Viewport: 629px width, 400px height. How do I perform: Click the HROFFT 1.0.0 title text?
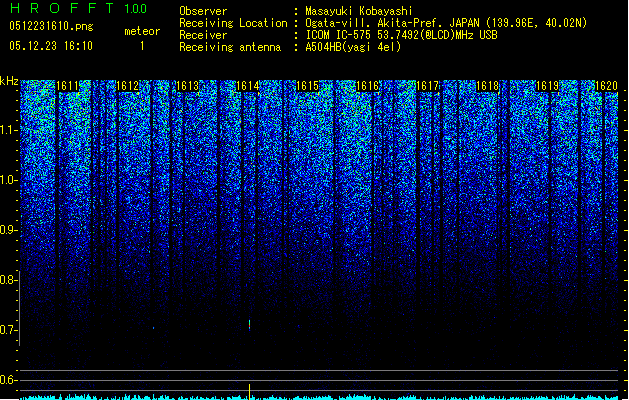(78, 8)
